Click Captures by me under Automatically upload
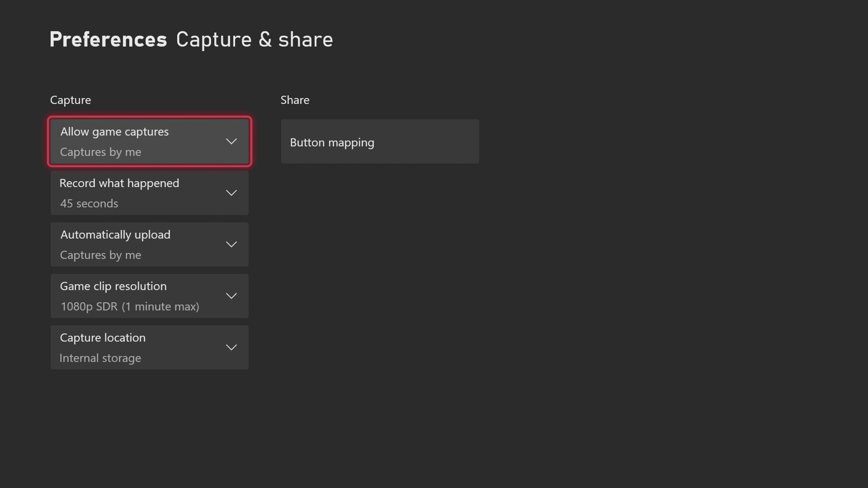This screenshot has height=488, width=868. 100,255
